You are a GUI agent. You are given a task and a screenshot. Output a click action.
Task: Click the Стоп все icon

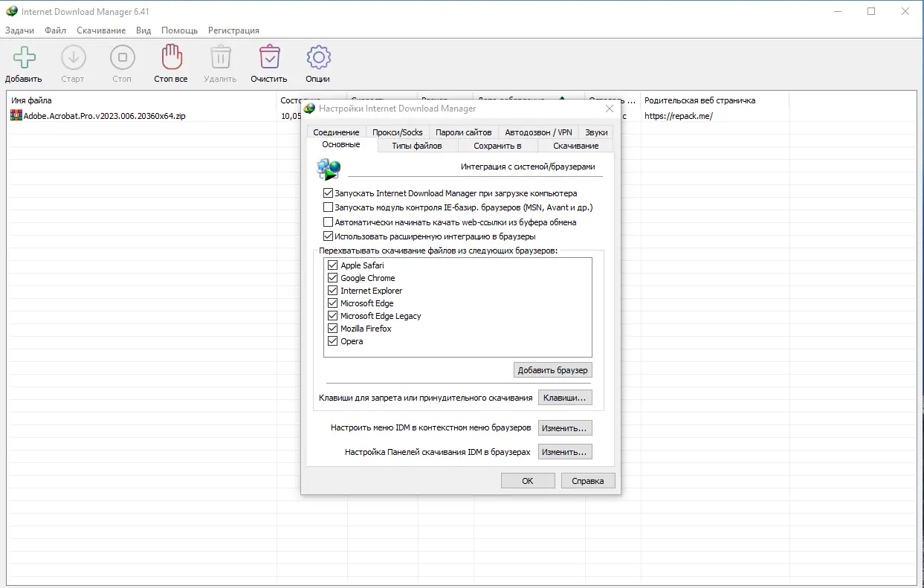point(170,56)
